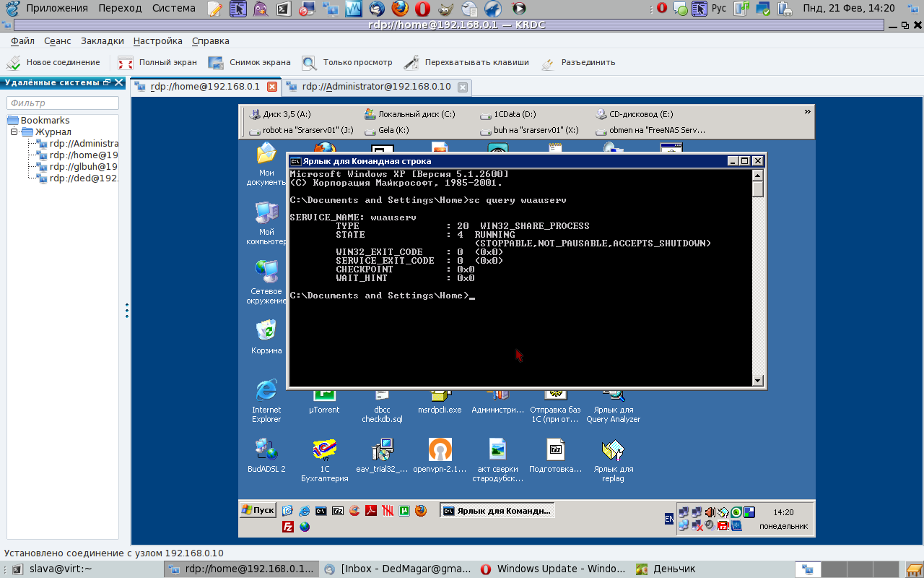Close the rdp://home@192.168.0.1 tab
The height and width of the screenshot is (578, 924).
point(272,87)
